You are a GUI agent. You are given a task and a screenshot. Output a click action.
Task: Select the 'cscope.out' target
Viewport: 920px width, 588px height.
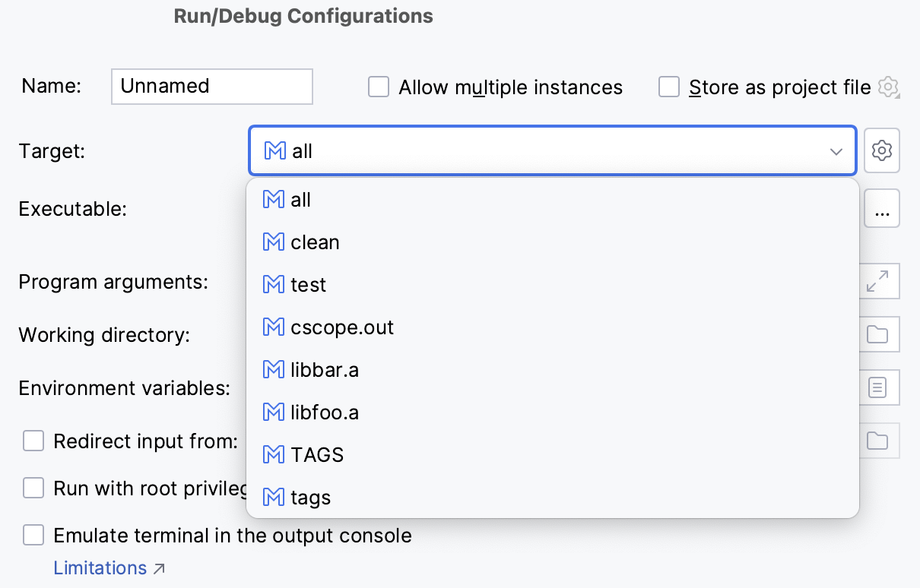tap(341, 327)
